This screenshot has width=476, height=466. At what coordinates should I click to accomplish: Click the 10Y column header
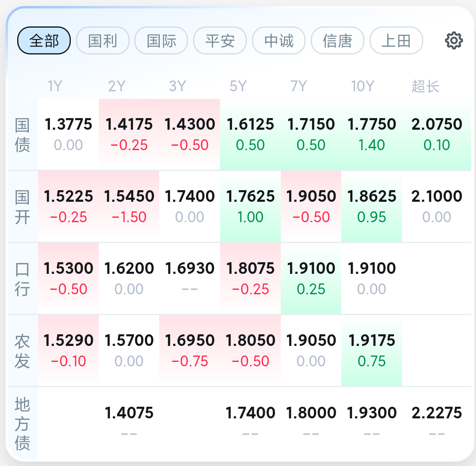pos(363,86)
